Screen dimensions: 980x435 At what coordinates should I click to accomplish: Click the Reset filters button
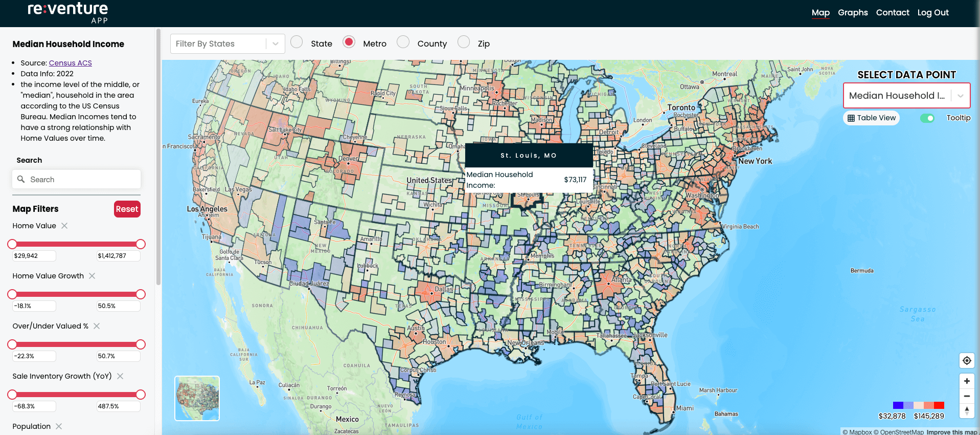pyautogui.click(x=127, y=209)
